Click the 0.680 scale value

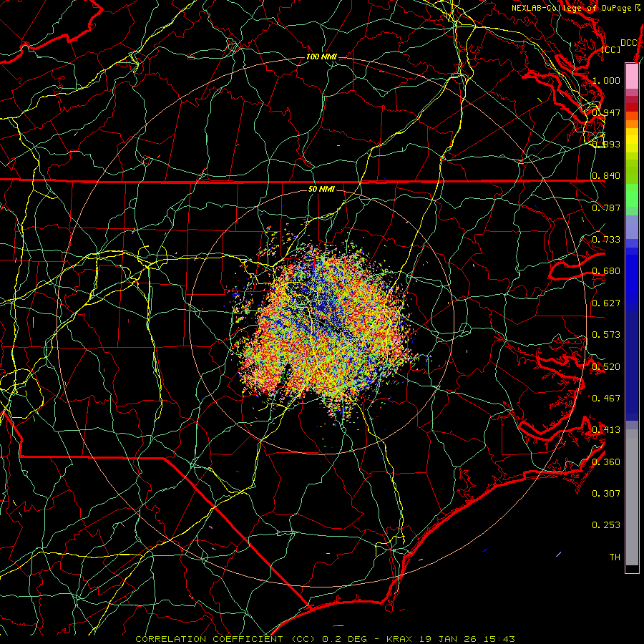pyautogui.click(x=606, y=271)
